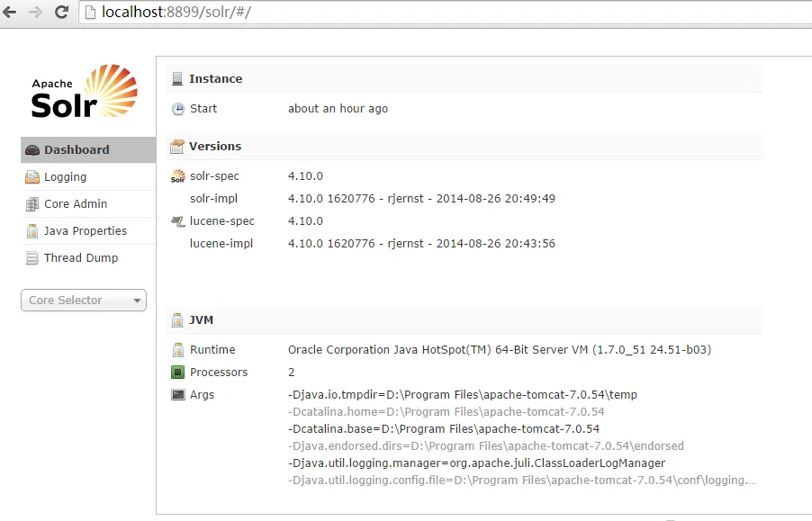Click the -Dcatalina.home argument
812x521 pixels.
tap(447, 412)
